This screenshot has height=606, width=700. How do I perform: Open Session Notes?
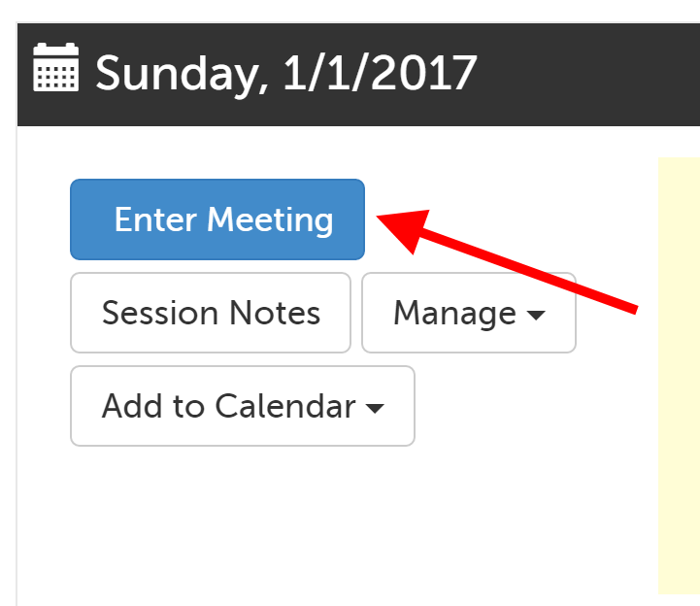point(211,313)
